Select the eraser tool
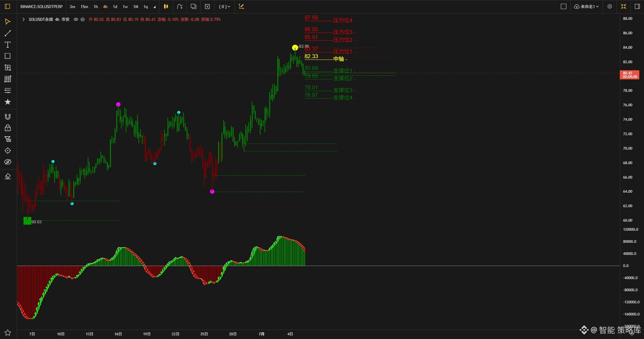 click(x=8, y=177)
